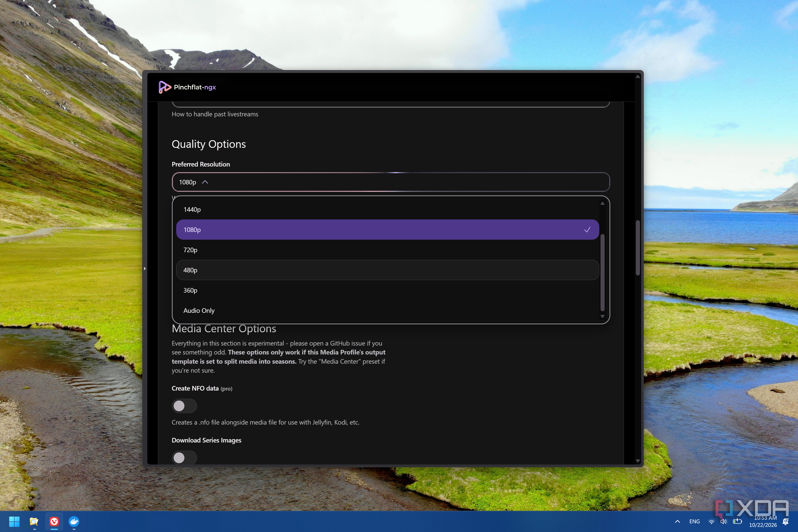Choose 720p from the resolution list
The width and height of the screenshot is (798, 532).
(x=387, y=250)
